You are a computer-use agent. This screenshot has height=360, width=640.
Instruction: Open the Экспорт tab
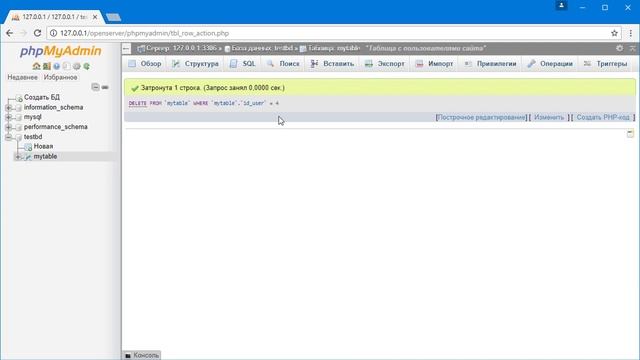click(x=384, y=64)
